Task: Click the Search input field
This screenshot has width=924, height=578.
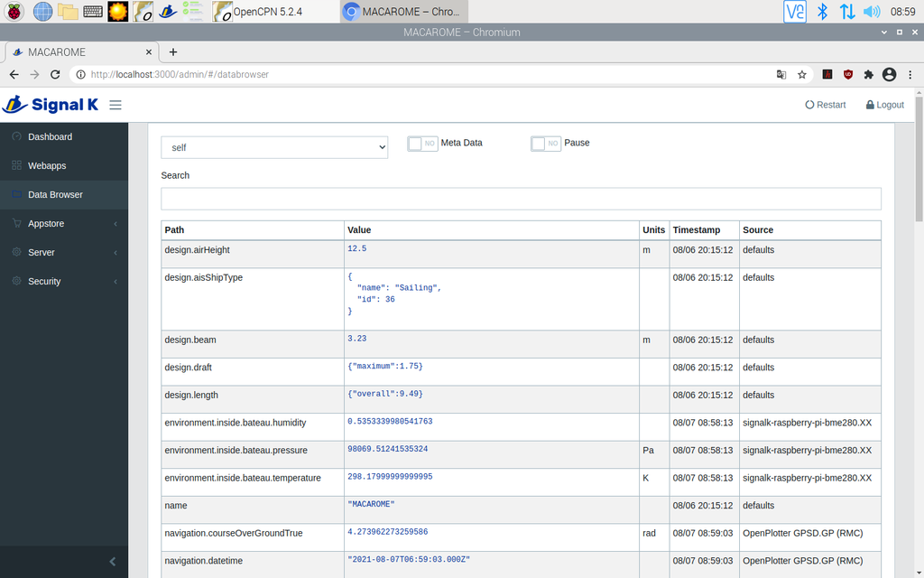Action: pos(521,199)
